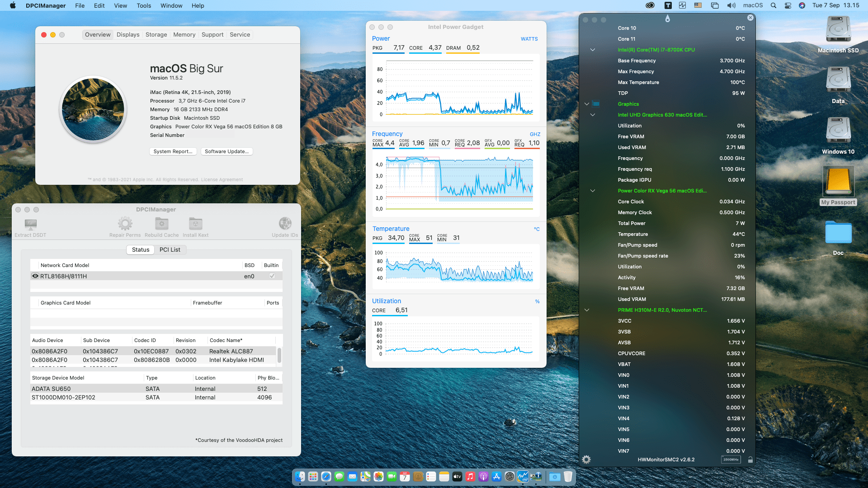Click the Siri menu bar icon

point(802,5)
